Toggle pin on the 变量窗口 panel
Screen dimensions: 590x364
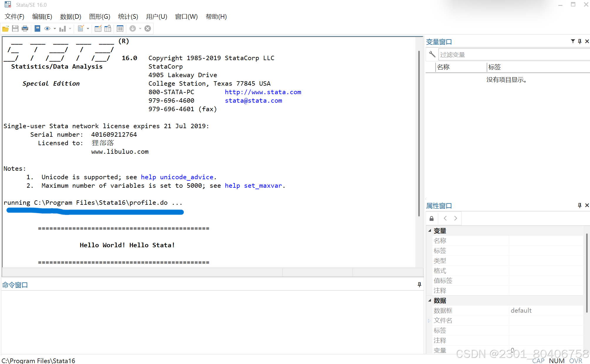pos(580,41)
